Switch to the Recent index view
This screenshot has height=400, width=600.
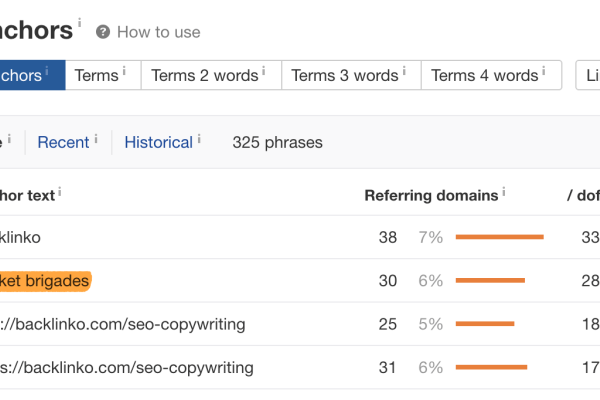point(63,142)
